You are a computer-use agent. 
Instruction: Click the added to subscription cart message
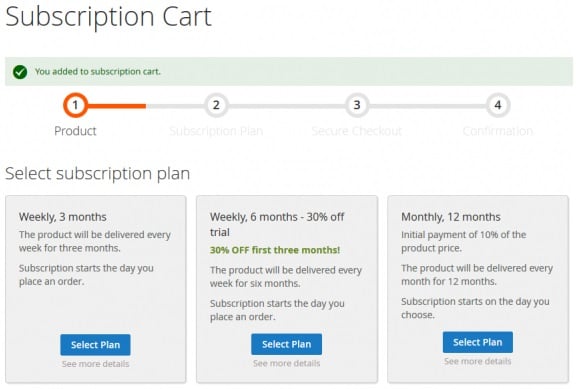pos(98,71)
